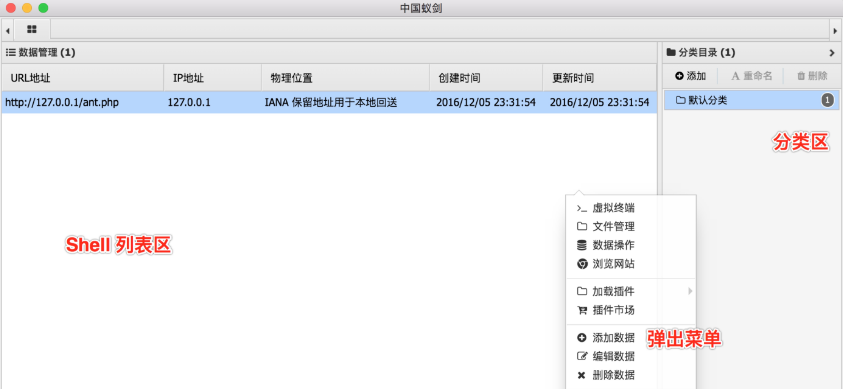Click the 分类目录 (1) panel title
Viewport: 843px width, 389px height.
706,53
